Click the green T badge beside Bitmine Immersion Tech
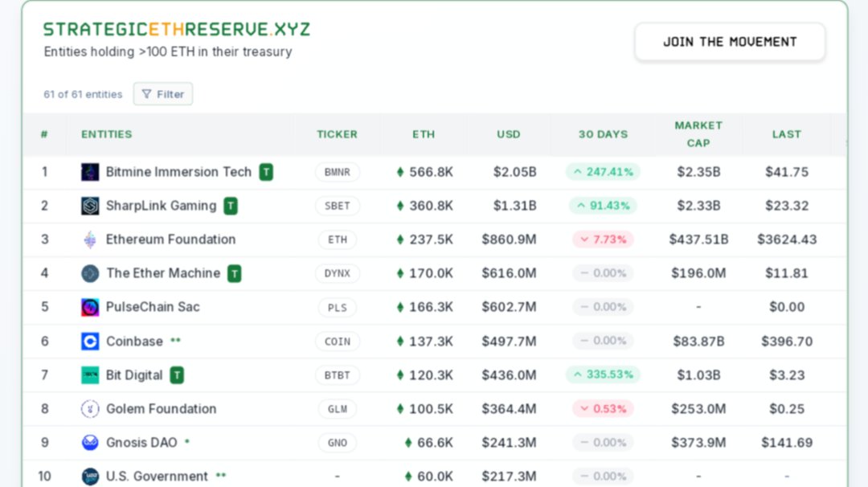 coord(266,172)
